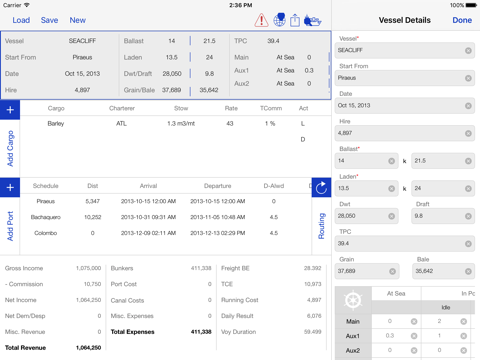The width and height of the screenshot is (480, 360).
Task: Clear Aux1 Idle consumption value
Action: tap(463, 336)
